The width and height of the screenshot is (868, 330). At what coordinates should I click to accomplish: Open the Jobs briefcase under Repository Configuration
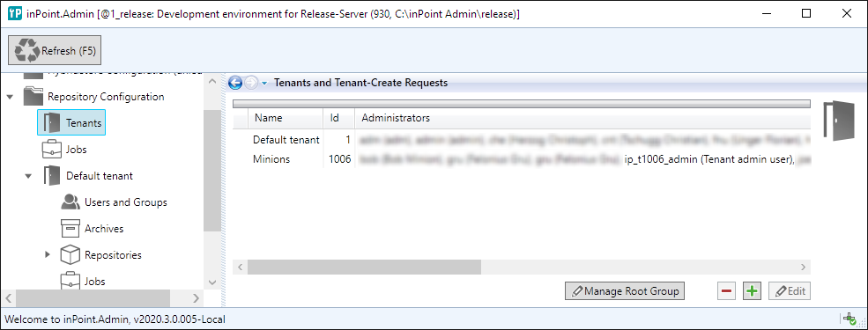pyautogui.click(x=52, y=150)
